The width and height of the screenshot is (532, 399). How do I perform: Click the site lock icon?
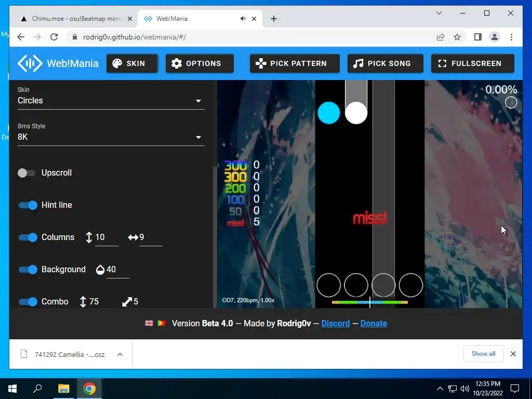tap(75, 37)
